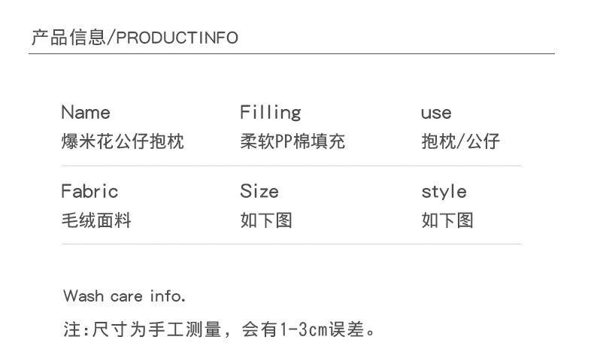Click the Name field label

click(x=85, y=113)
